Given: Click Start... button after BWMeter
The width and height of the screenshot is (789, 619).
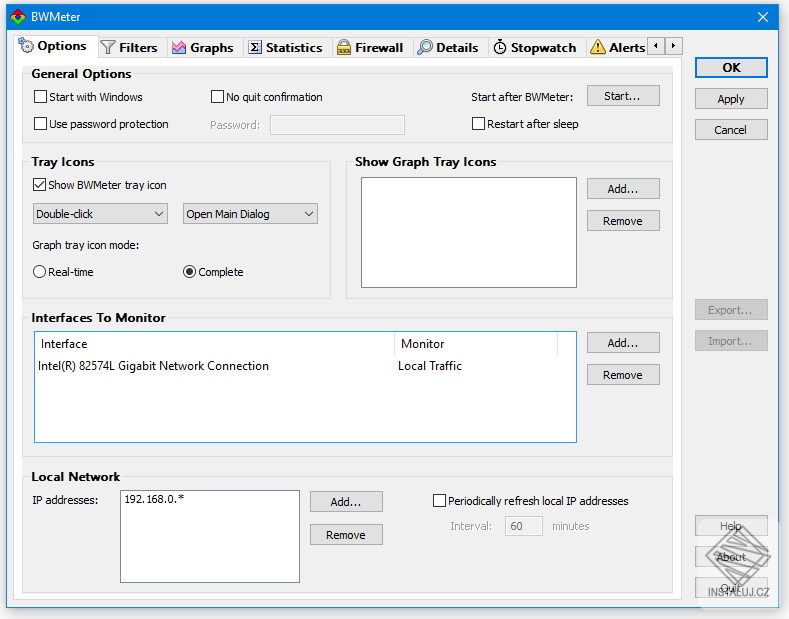Looking at the screenshot, I should coord(623,96).
